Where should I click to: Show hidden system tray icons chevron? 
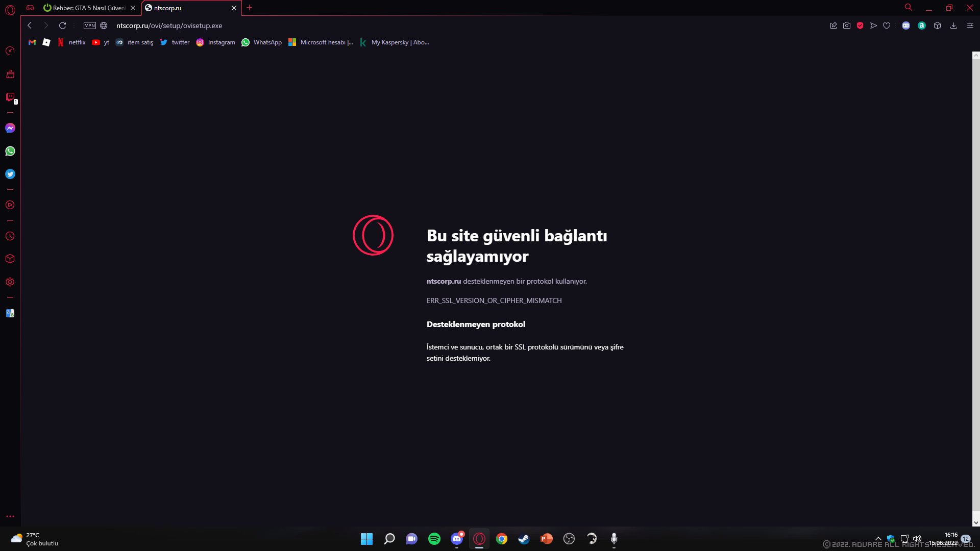(878, 539)
